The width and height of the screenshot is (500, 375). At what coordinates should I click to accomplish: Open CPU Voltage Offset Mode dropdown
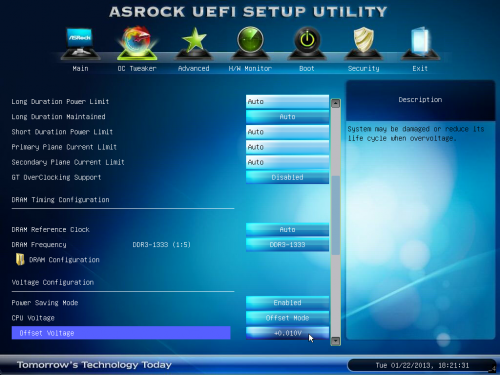point(287,318)
